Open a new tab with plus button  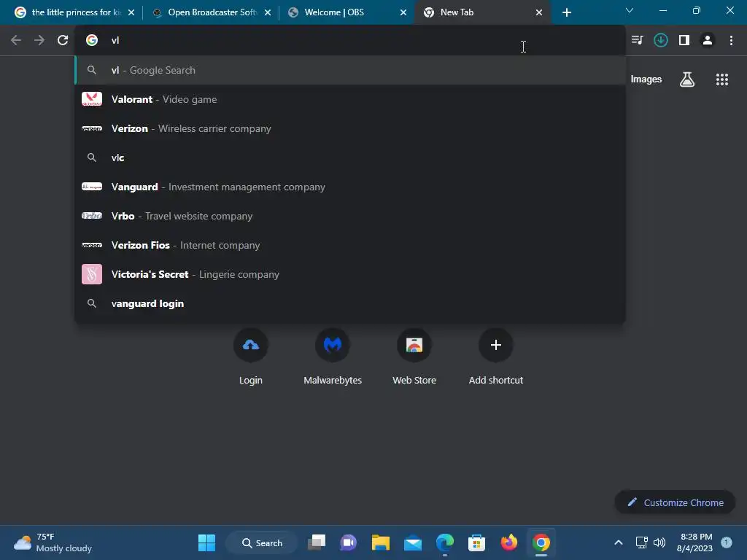[566, 12]
